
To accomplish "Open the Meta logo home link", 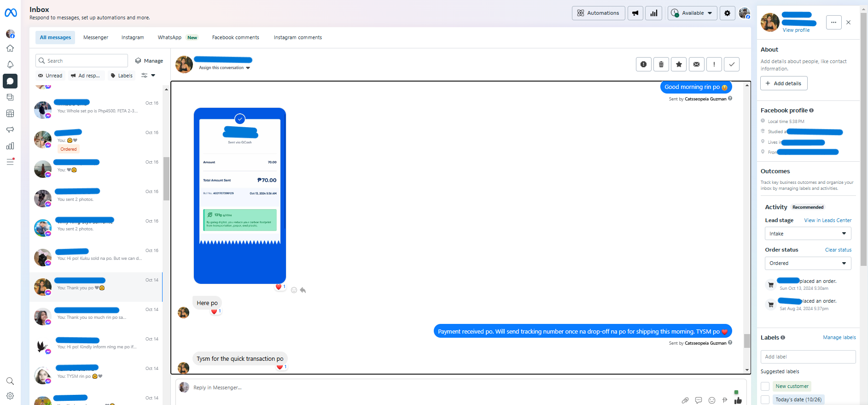I will tap(11, 13).
